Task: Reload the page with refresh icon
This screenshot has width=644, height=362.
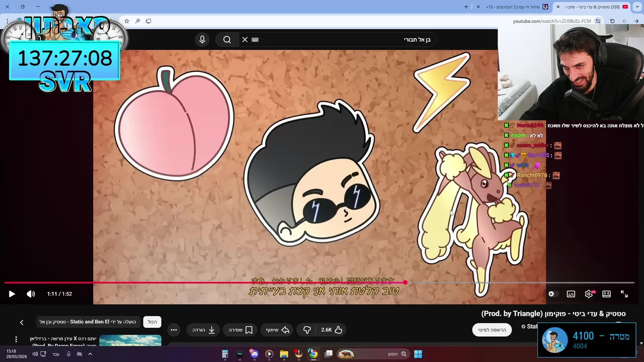Action: click(x=612, y=21)
